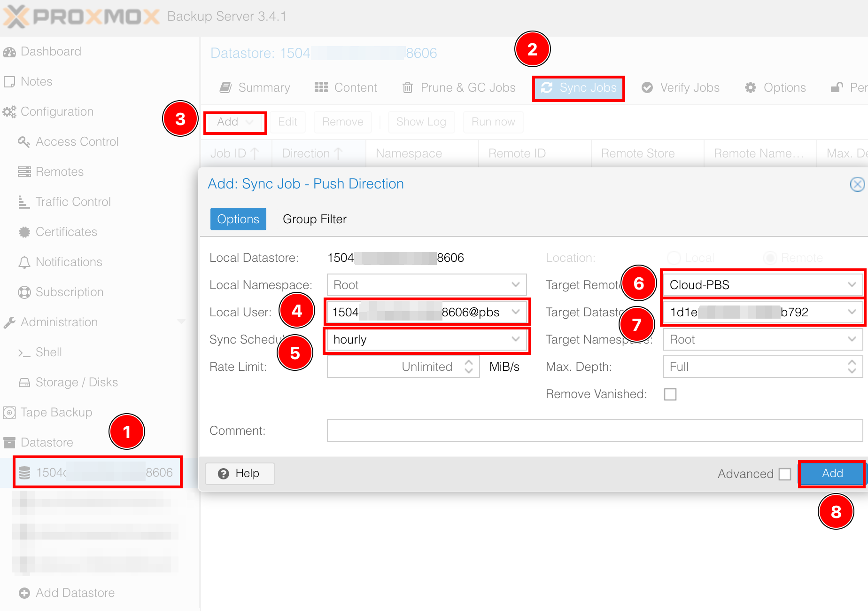The height and width of the screenshot is (611, 868).
Task: Select the Local location radio button
Action: [x=674, y=258]
